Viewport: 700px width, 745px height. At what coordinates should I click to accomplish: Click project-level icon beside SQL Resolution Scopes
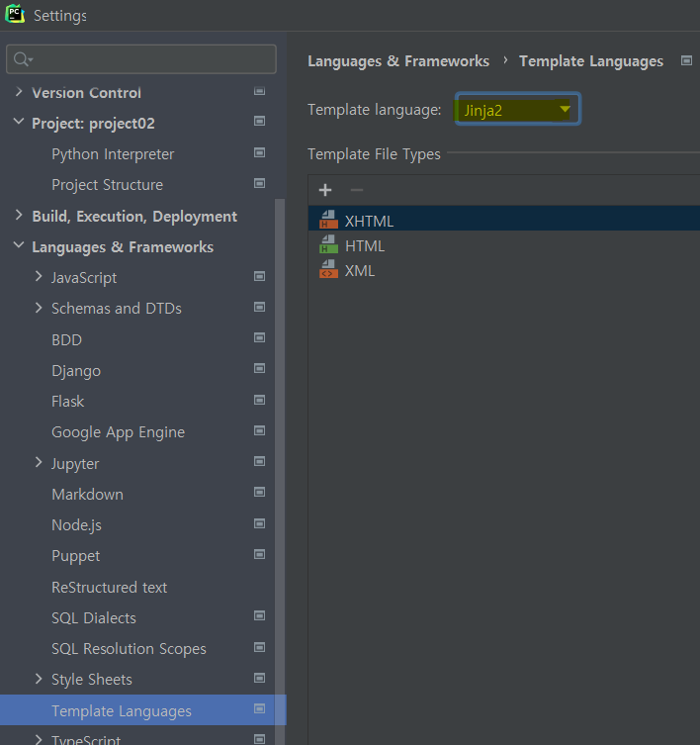click(259, 647)
